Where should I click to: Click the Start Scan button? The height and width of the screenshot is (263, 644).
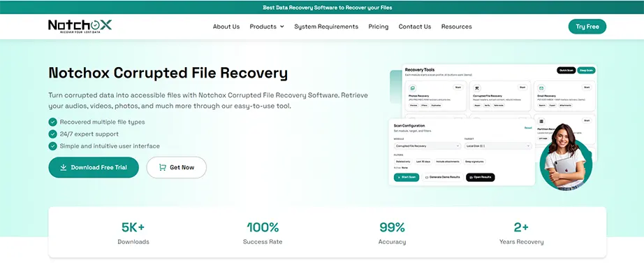pos(407,178)
